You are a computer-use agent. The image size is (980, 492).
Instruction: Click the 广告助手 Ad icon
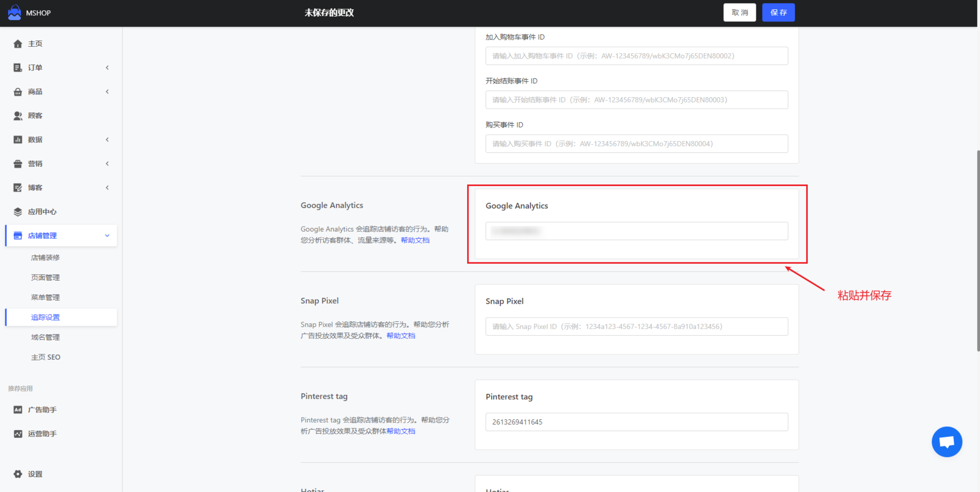tap(17, 410)
